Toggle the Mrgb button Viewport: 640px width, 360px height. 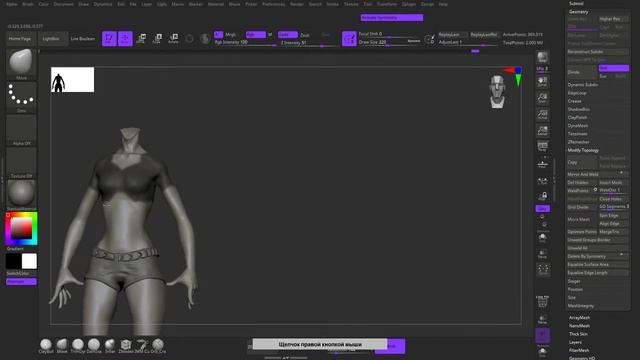point(231,35)
